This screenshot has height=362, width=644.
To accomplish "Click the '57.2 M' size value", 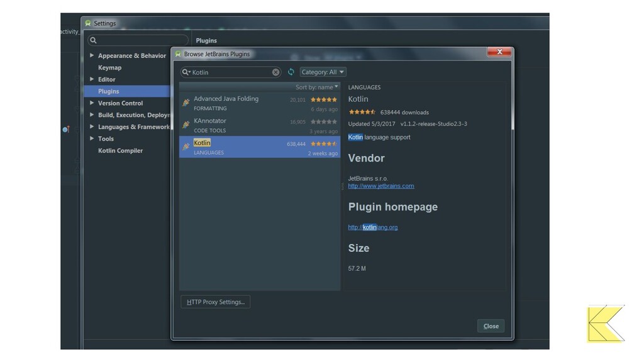I will pos(357,268).
